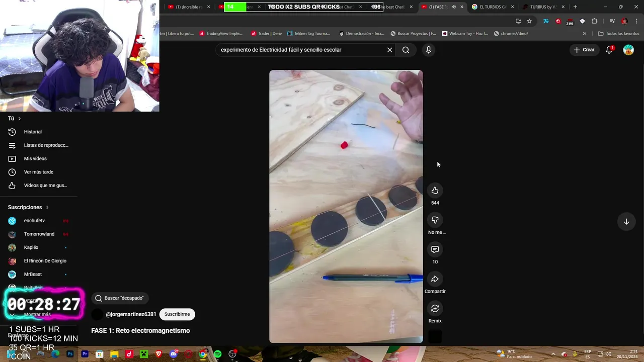Screen dimensions: 644x362
Task: Open the chrome://dino/ bookmark
Action: (511, 34)
